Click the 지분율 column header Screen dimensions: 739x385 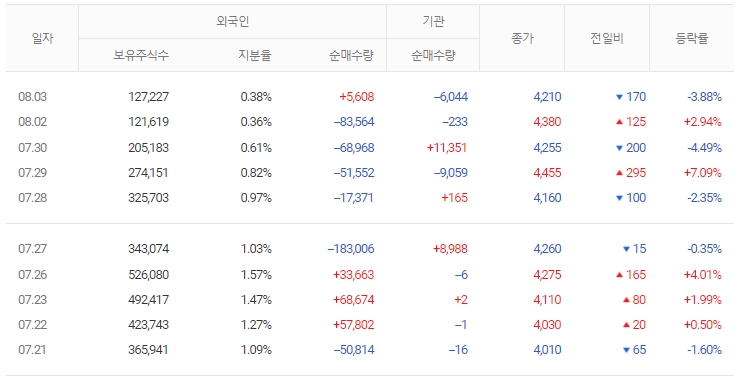click(255, 55)
